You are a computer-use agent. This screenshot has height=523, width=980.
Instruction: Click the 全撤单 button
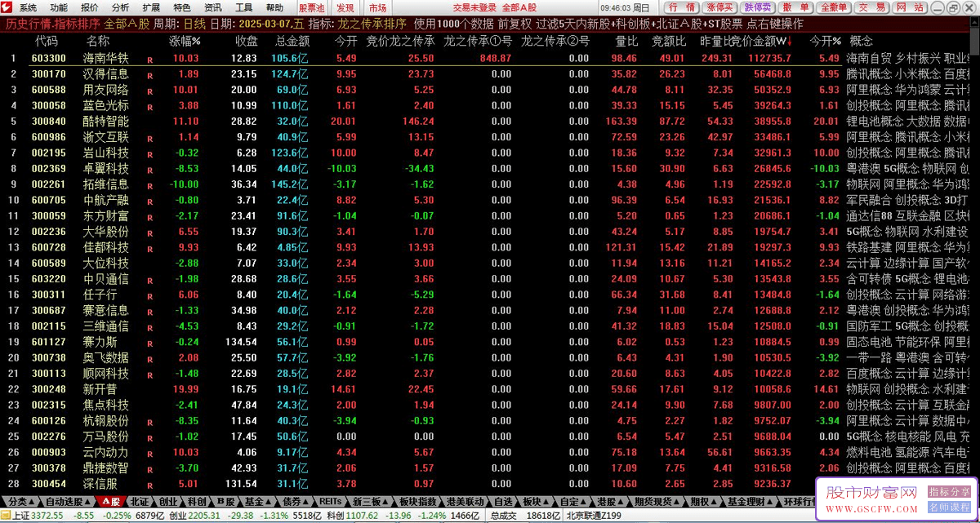tap(833, 7)
